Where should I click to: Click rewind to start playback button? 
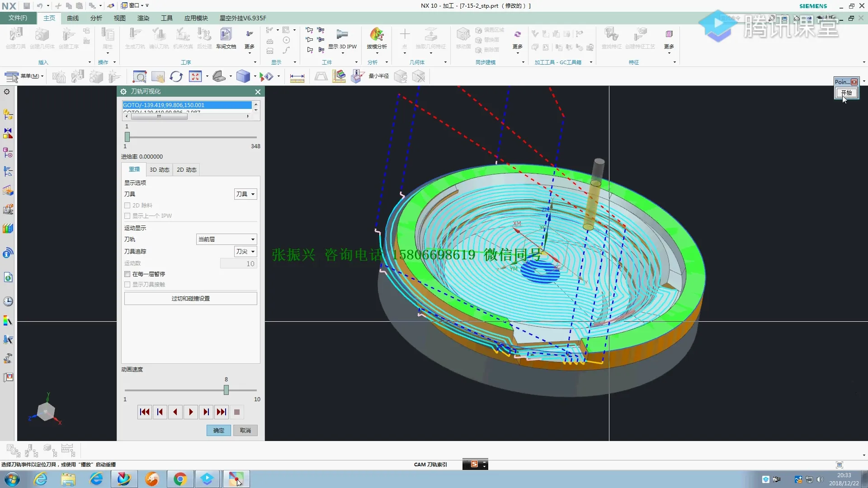click(145, 412)
